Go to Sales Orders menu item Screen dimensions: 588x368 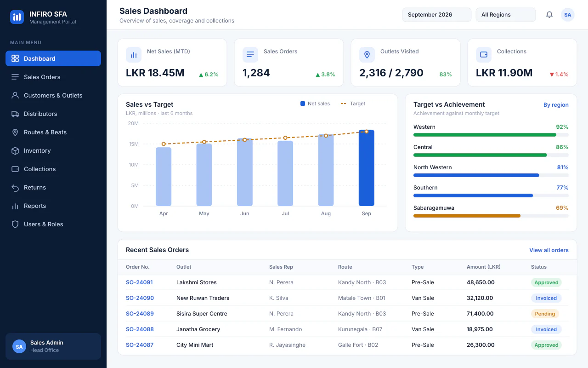[x=53, y=77]
